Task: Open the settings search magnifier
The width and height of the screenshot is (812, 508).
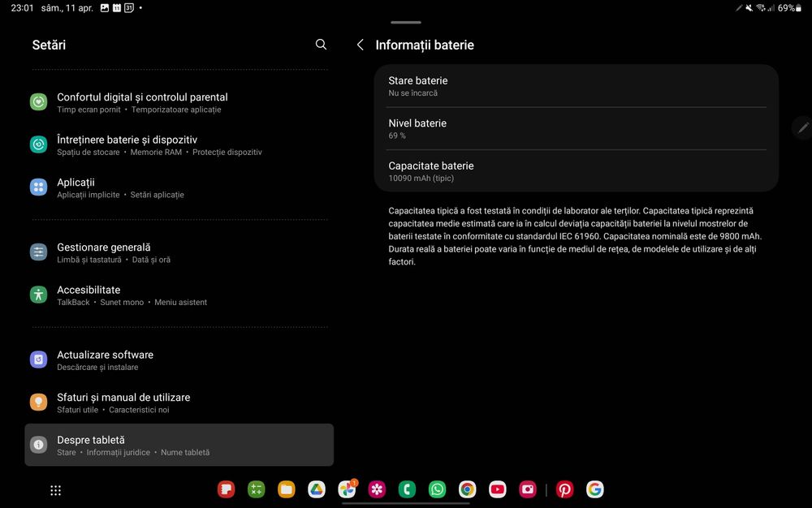Action: [321, 45]
